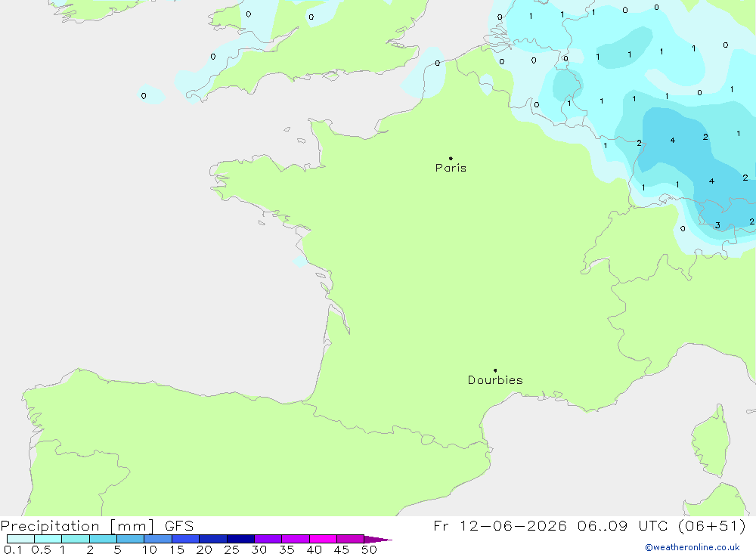Viewport: 756px width, 554px height.
Task: Click the legend value 0.5
Action: click(41, 549)
